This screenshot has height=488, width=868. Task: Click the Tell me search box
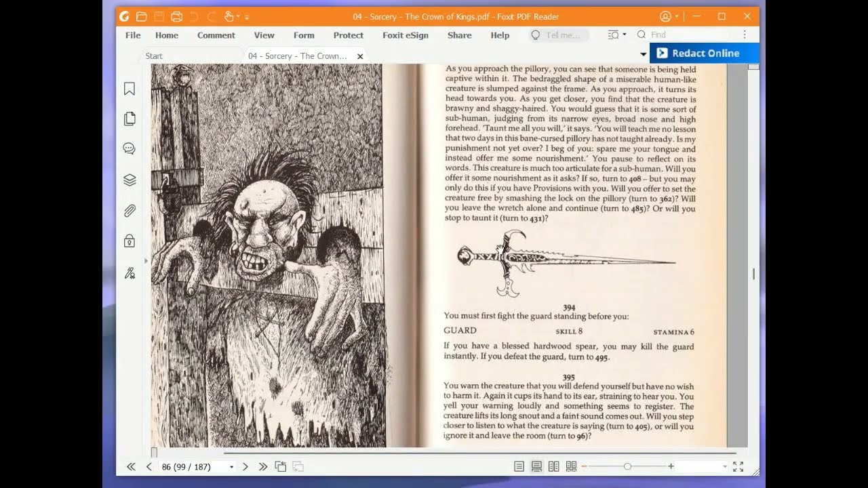click(559, 35)
